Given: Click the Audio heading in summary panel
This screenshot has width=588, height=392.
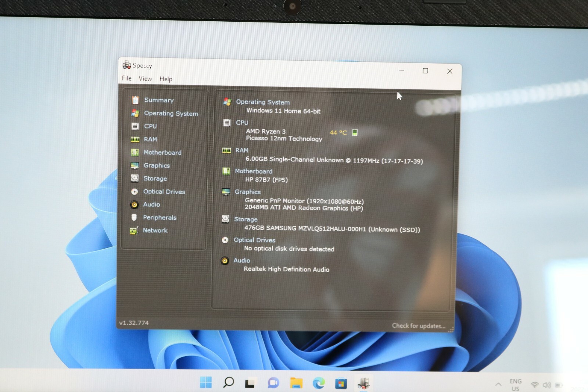Looking at the screenshot, I should (x=242, y=260).
